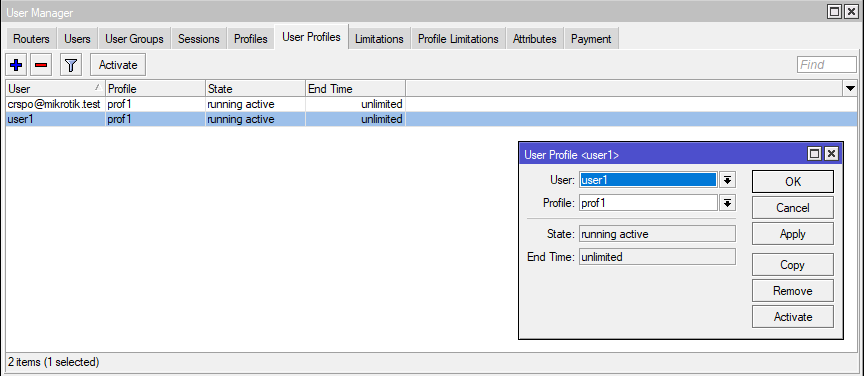Open the column selector arrow in table header
The width and height of the screenshot is (864, 376).
coord(850,88)
